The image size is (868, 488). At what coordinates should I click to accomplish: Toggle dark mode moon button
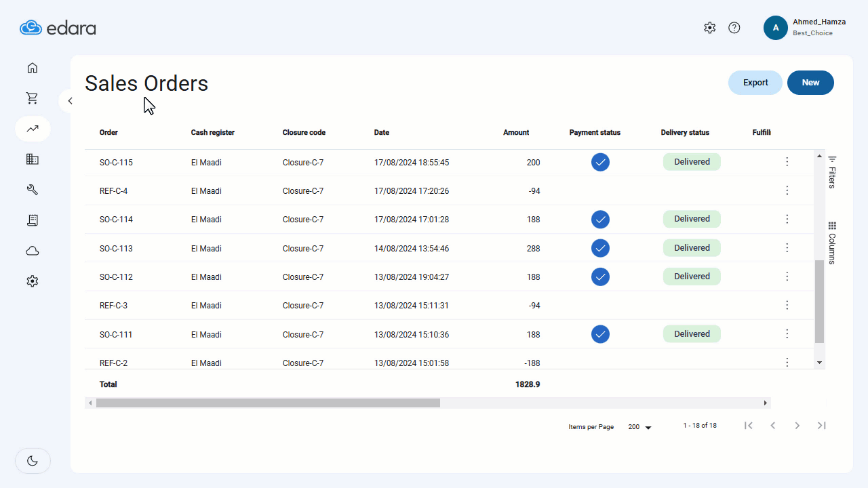33,461
